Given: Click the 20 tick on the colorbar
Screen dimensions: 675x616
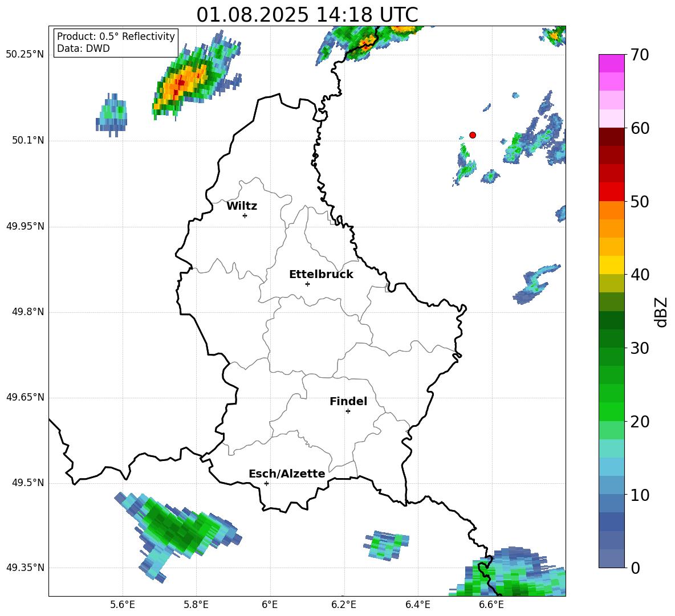Looking at the screenshot, I should pos(640,421).
